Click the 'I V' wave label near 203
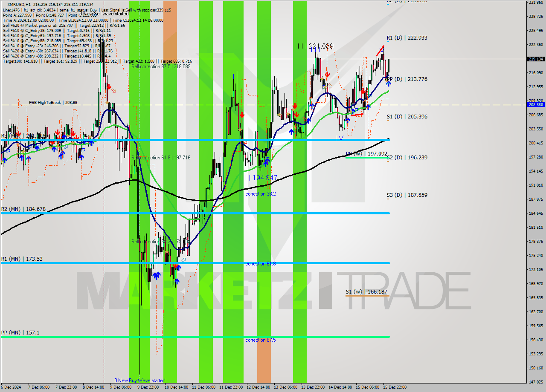The height and width of the screenshot is (392, 546). (339, 138)
